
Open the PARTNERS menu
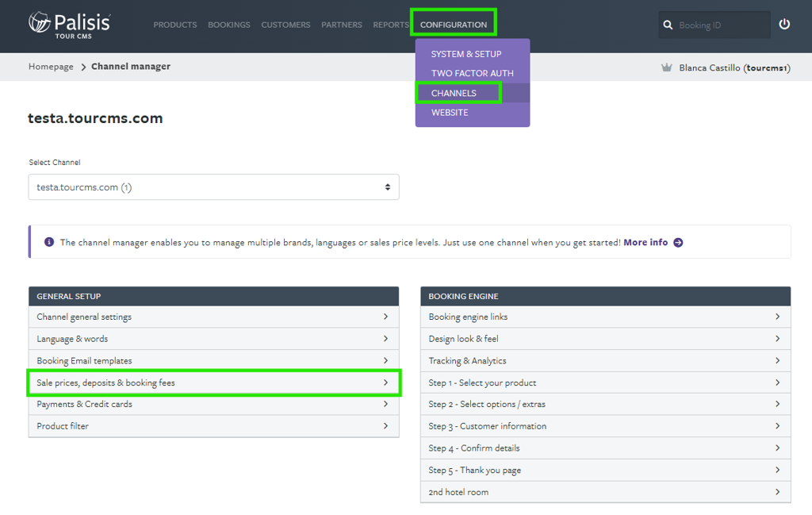click(342, 25)
